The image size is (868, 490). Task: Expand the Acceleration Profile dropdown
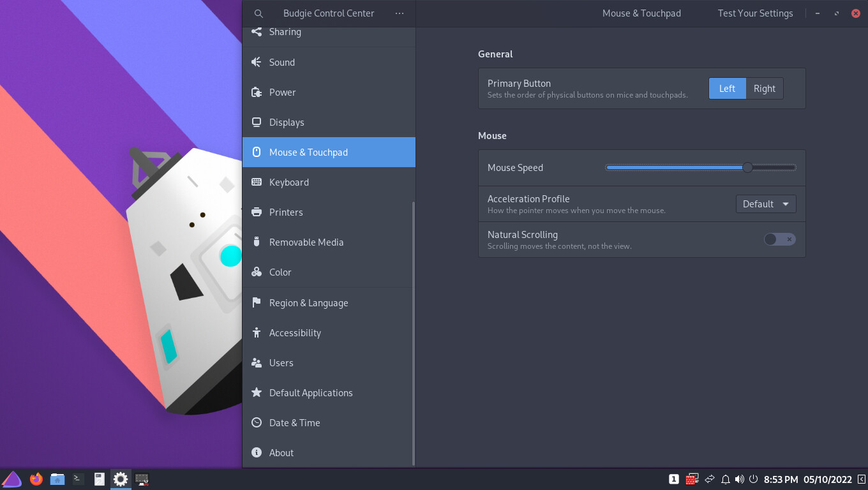point(765,204)
